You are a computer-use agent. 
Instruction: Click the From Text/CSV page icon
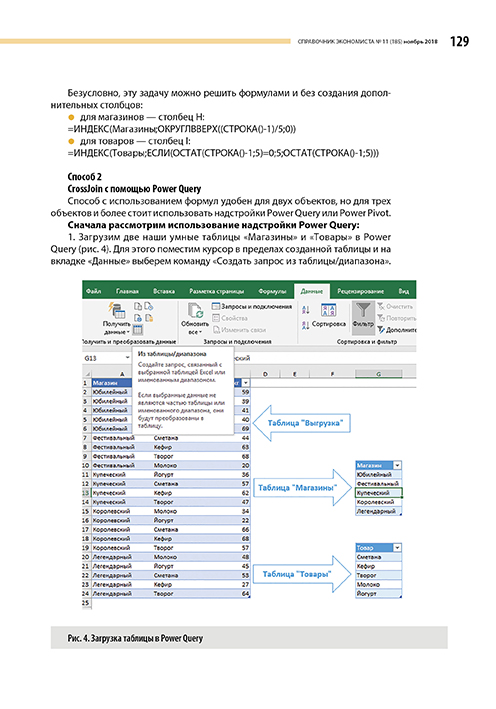pos(138,307)
